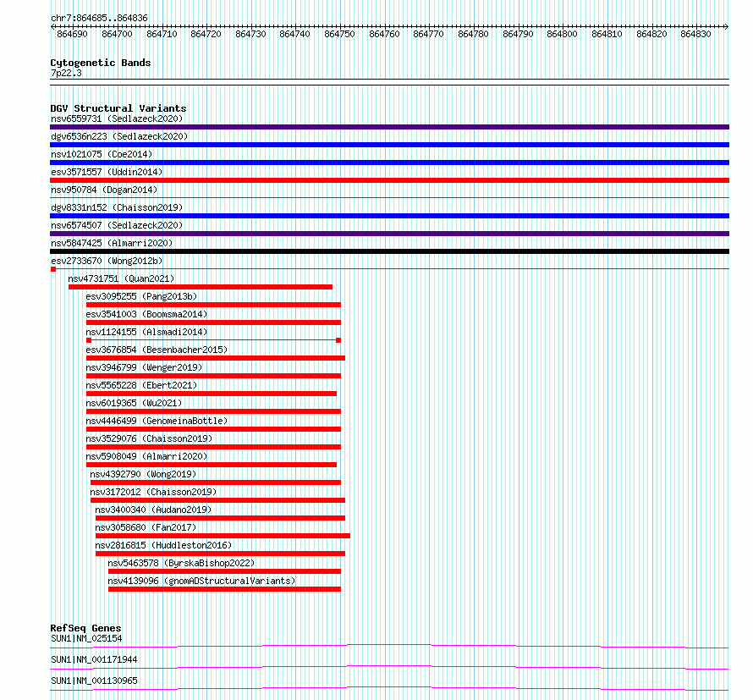Click the blue bar of dgv6536n223

point(389,145)
